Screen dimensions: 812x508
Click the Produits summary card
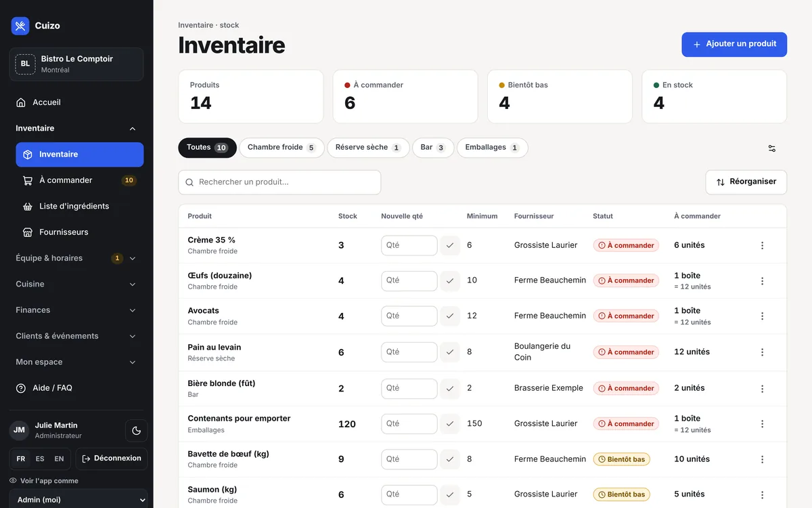pyautogui.click(x=251, y=97)
